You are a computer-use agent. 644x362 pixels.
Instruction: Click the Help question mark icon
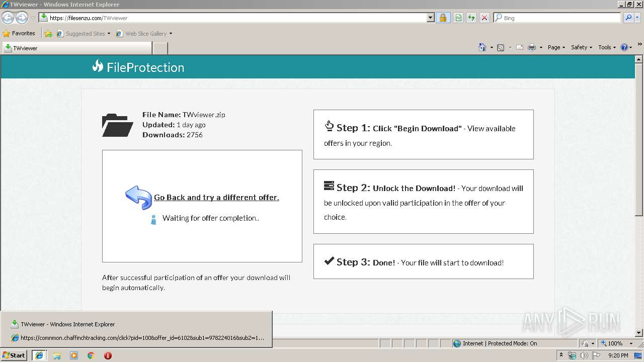(624, 47)
